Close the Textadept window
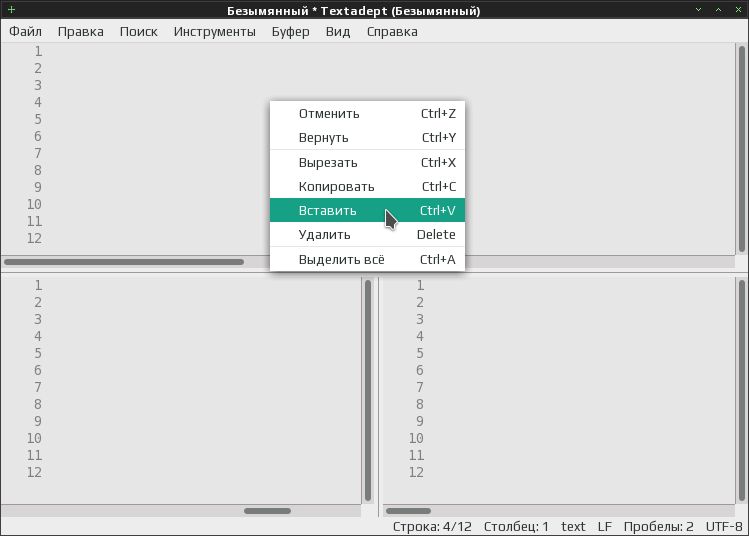Screen dimensions: 749x536 (738, 10)
